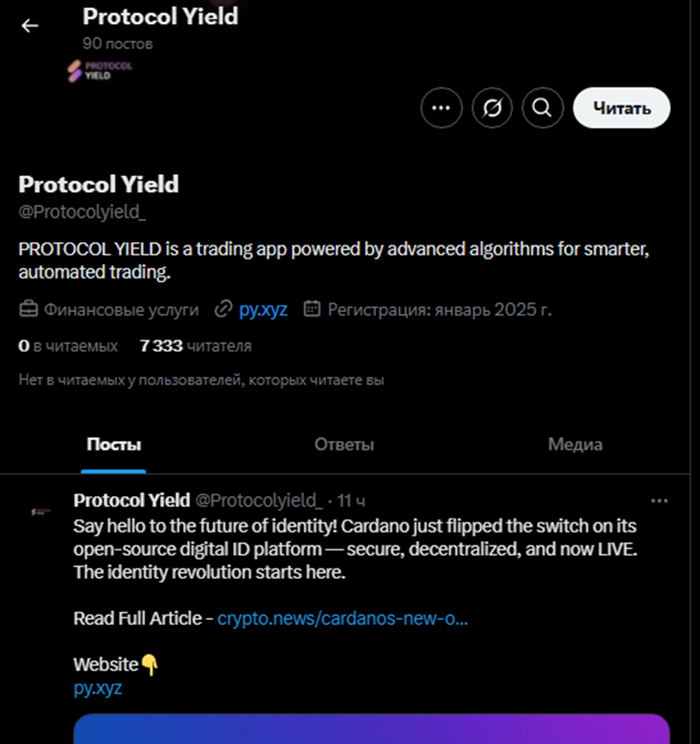Click the back arrow icon

click(x=30, y=26)
